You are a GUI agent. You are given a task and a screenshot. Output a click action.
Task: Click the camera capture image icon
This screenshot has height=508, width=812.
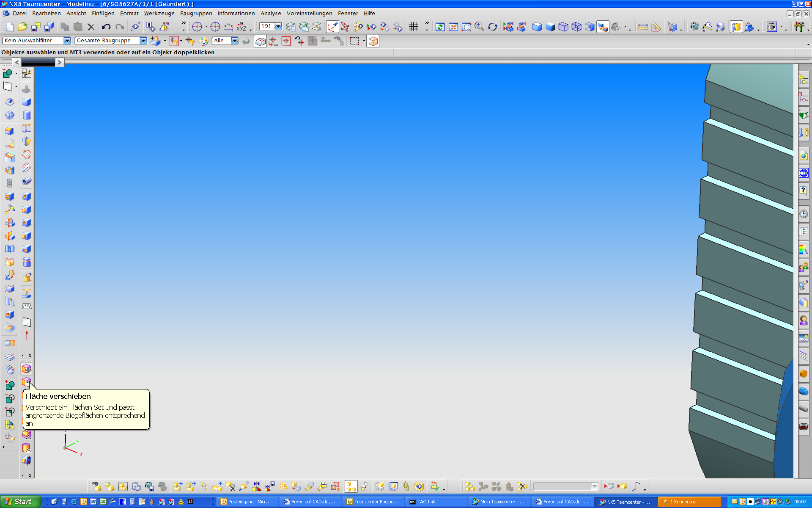point(694,27)
